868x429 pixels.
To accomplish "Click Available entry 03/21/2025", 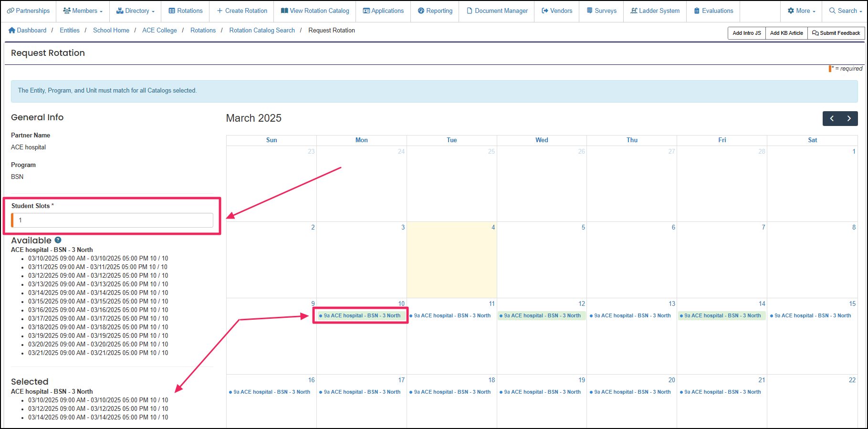I will coord(98,353).
